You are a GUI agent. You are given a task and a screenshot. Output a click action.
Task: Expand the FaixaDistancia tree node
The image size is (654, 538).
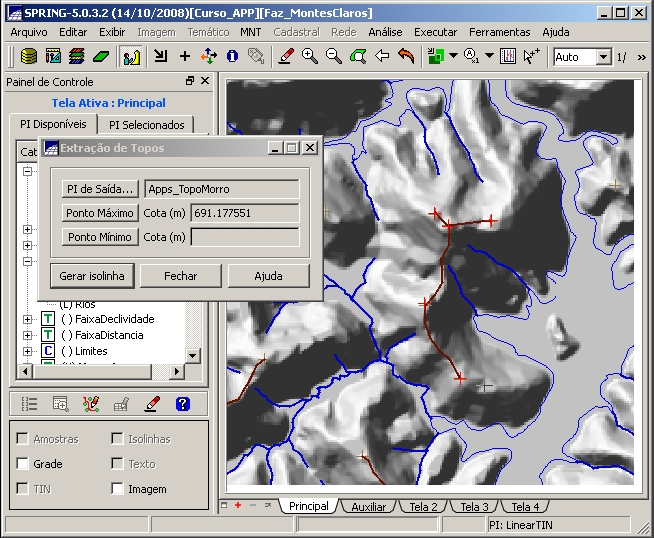pyautogui.click(x=27, y=335)
